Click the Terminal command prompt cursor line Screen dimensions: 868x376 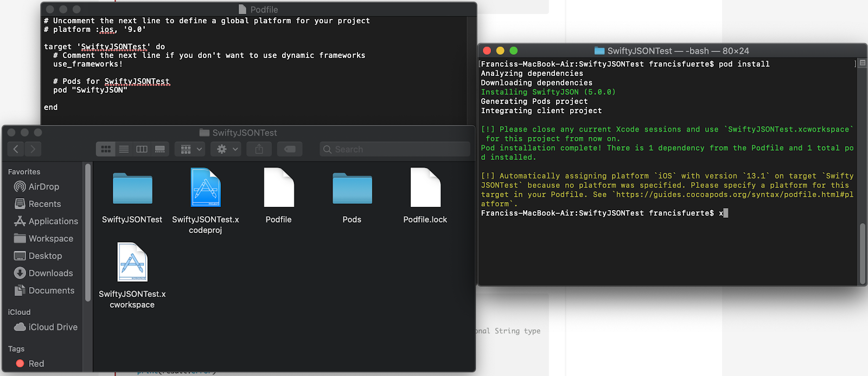coord(604,213)
